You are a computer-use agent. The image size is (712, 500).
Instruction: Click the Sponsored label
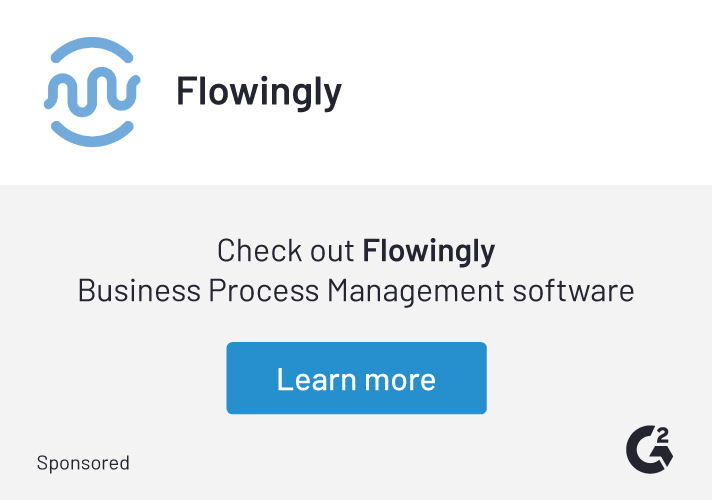coord(83,463)
